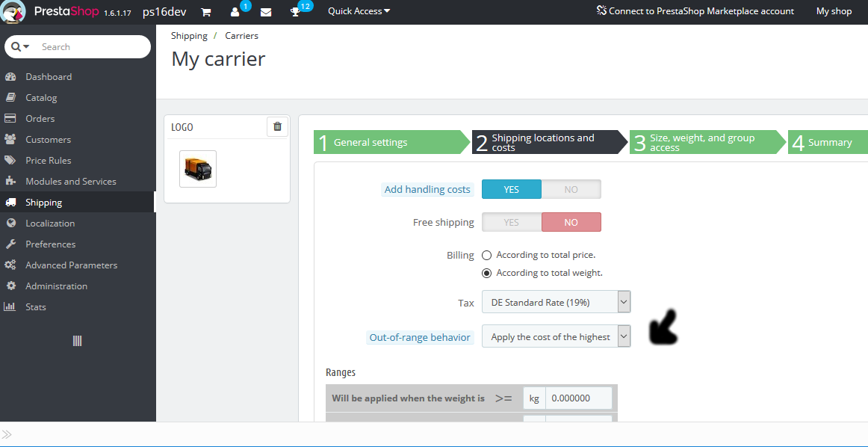868x447 pixels.
Task: Edit the weight range 0.000000 field
Action: point(578,398)
